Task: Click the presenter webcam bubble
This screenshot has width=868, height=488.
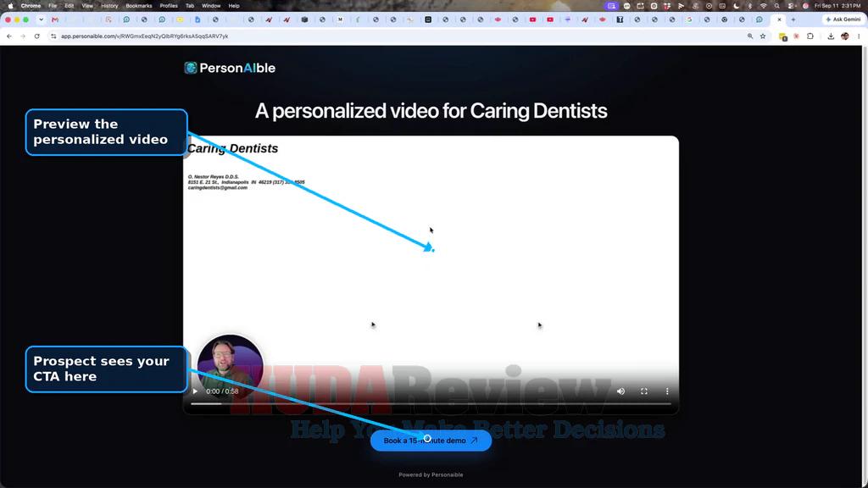Action: 231,365
